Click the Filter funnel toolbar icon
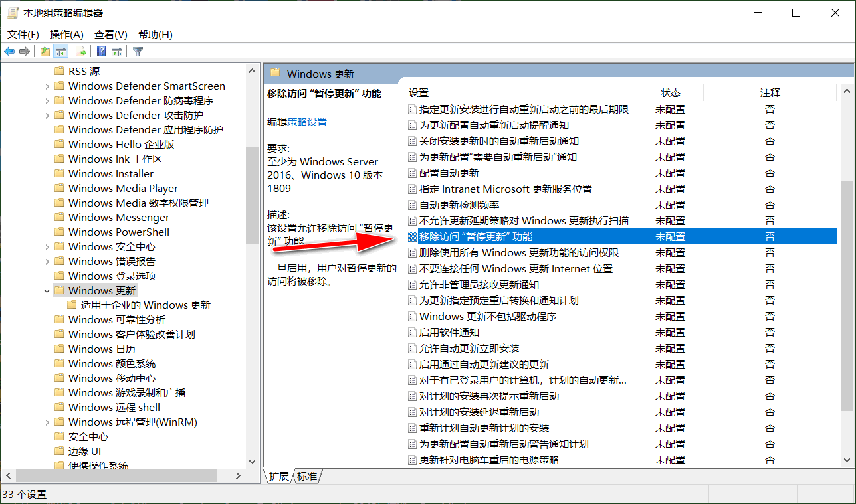This screenshot has width=856, height=504. pos(138,52)
